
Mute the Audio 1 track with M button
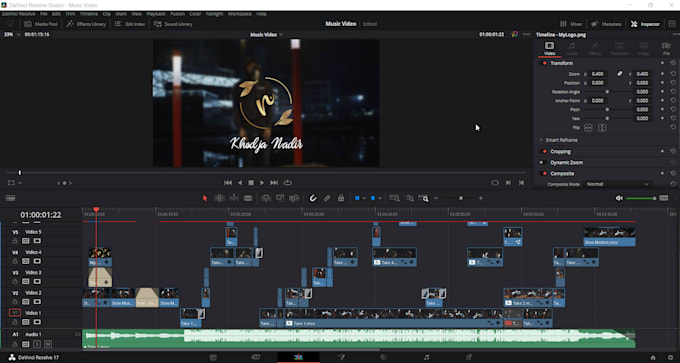(48, 344)
